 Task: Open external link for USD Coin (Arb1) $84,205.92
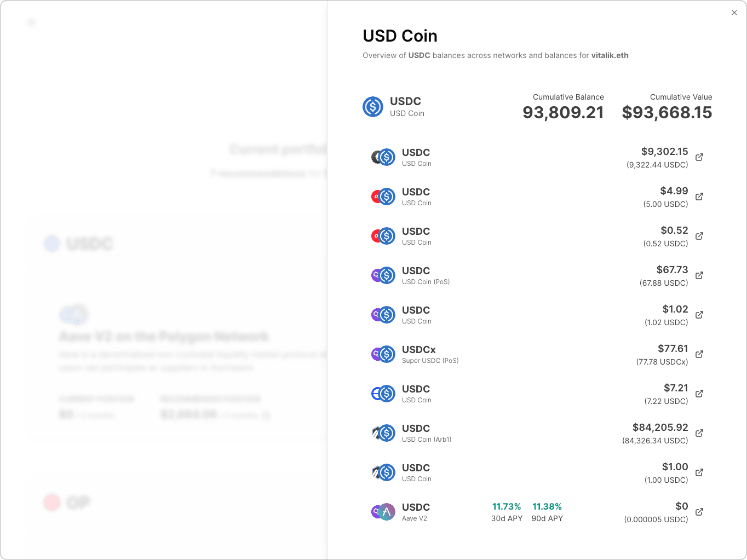click(x=699, y=433)
